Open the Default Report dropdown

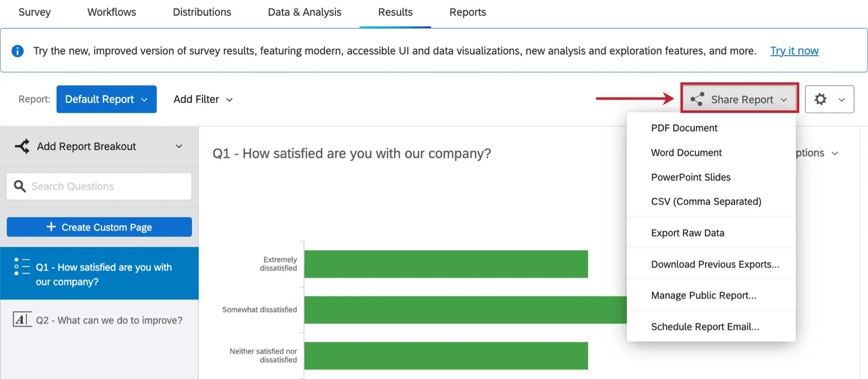click(x=106, y=99)
